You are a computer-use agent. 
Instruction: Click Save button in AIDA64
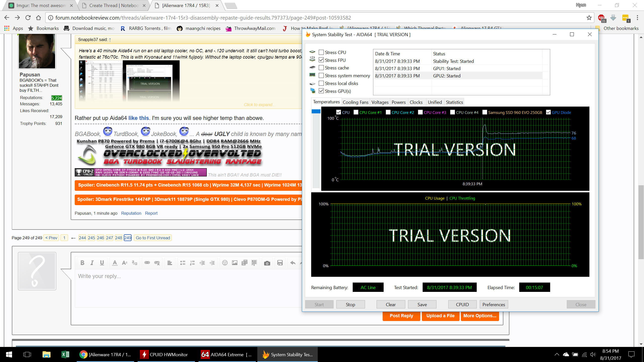click(422, 304)
